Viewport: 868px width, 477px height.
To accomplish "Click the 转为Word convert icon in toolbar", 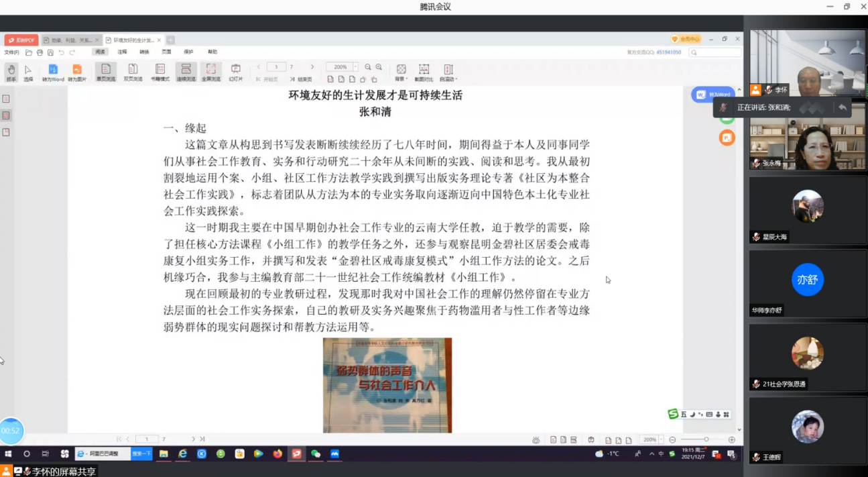I will click(53, 71).
